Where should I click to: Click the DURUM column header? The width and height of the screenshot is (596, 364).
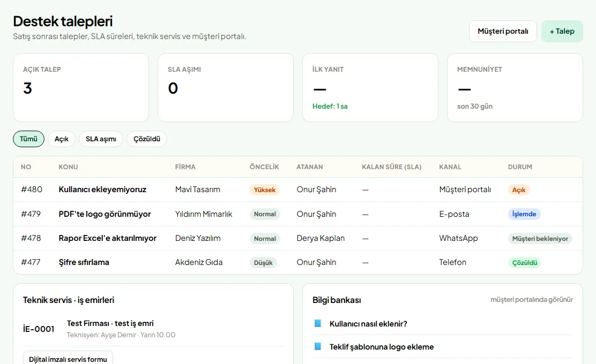pyautogui.click(x=520, y=167)
